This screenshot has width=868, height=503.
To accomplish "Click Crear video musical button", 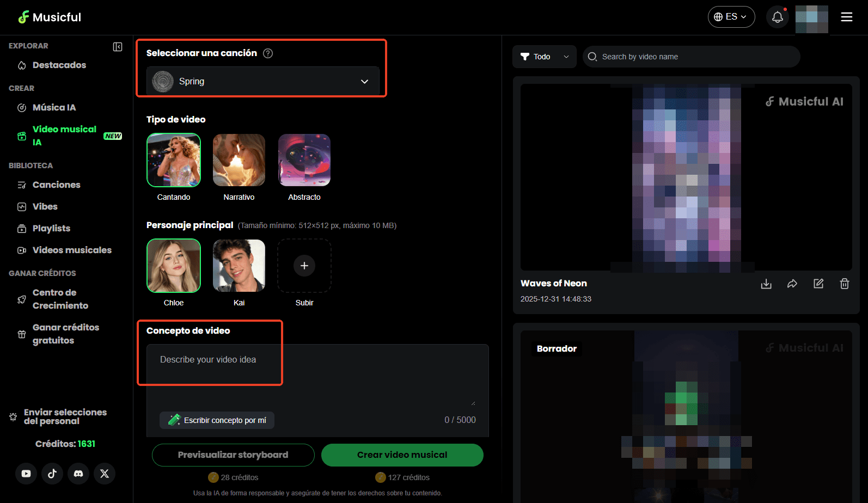I will 402,455.
